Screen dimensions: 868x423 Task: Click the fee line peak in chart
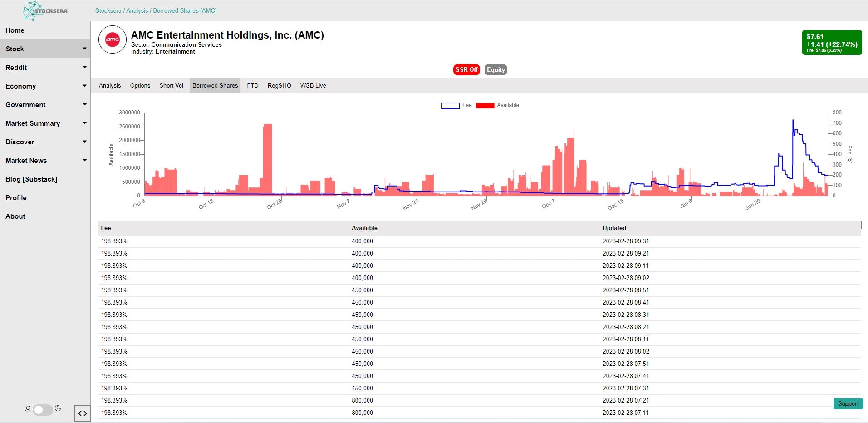pos(793,121)
